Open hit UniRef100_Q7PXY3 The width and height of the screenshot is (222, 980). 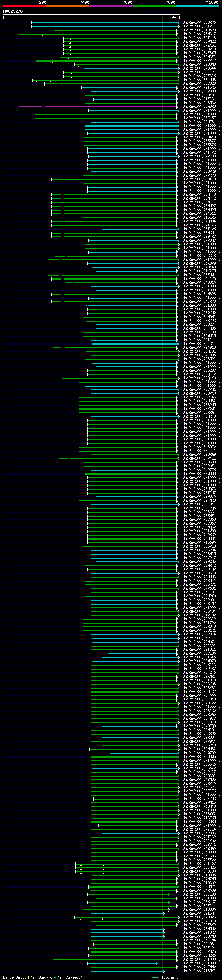coord(199,176)
